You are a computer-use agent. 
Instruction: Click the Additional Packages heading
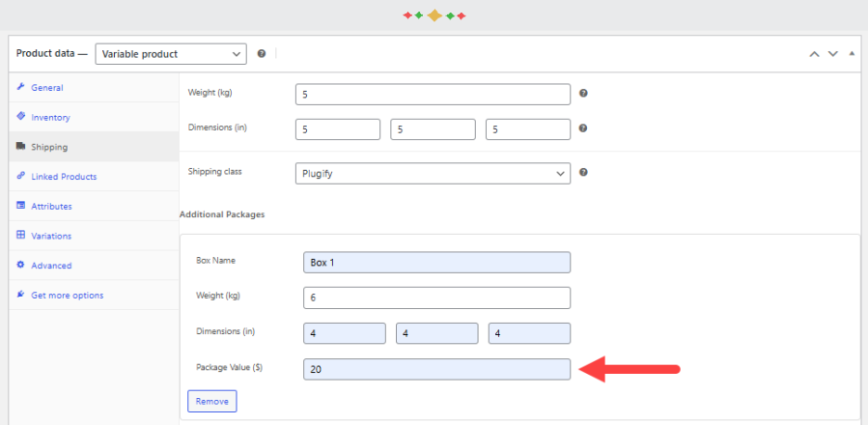click(222, 214)
